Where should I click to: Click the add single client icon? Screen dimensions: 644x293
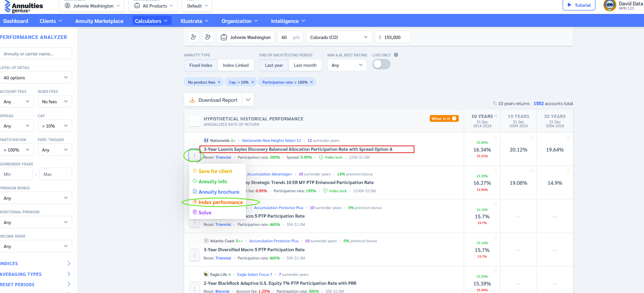click(x=193, y=37)
